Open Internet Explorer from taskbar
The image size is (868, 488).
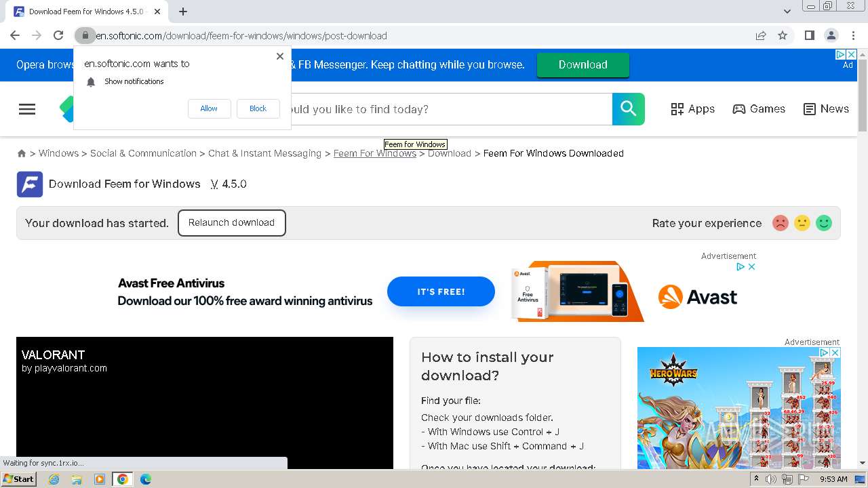pyautogui.click(x=54, y=479)
